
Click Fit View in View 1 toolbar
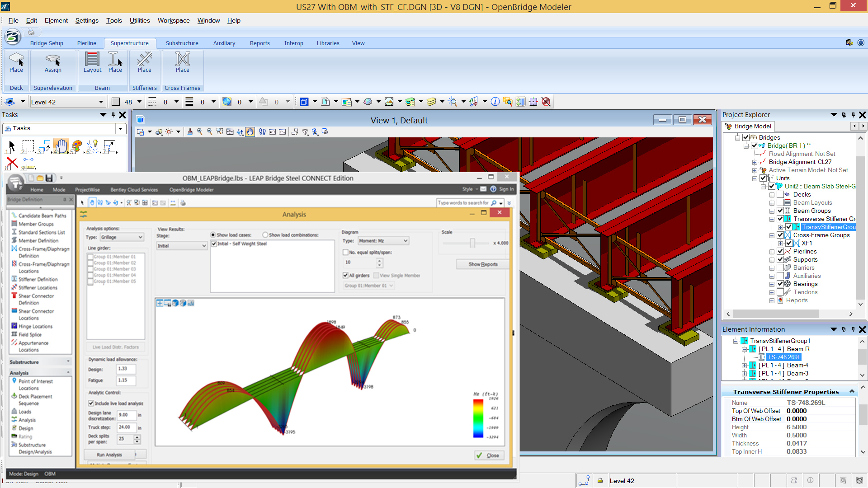click(230, 131)
